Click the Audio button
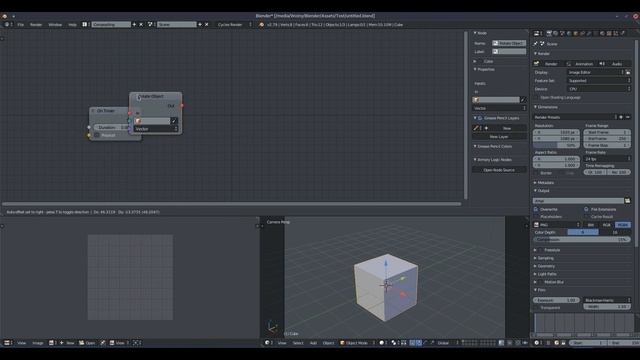 point(614,64)
